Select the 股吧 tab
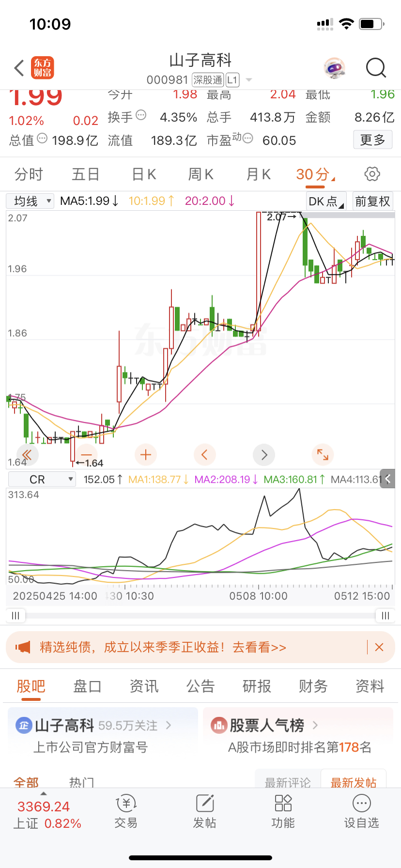Screen dimensions: 401x868 31,686
